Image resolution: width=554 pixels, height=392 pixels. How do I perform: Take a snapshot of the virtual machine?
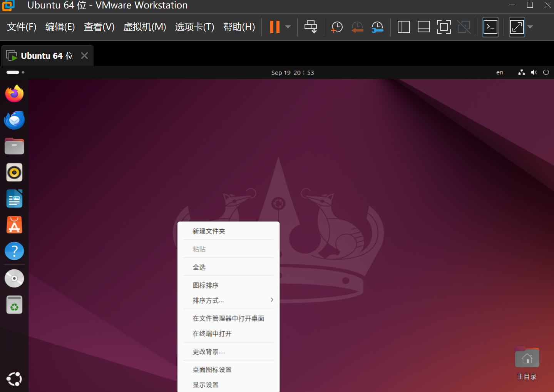point(336,27)
